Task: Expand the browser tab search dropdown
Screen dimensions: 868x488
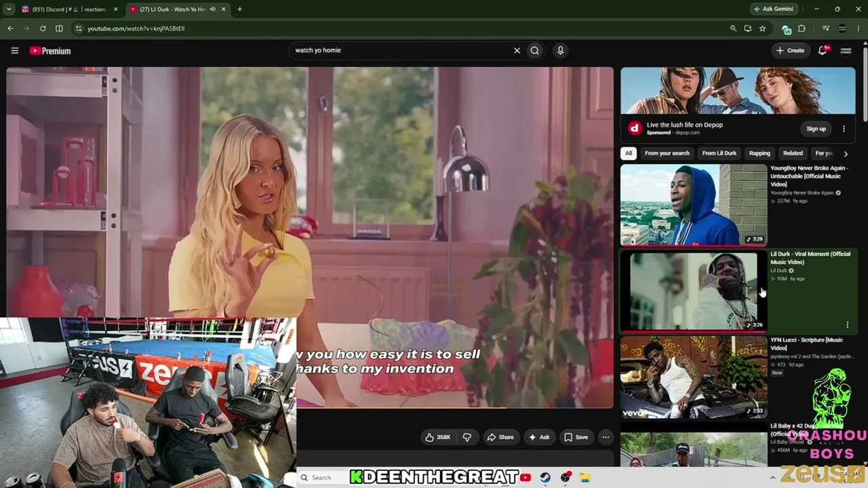Action: click(x=9, y=9)
